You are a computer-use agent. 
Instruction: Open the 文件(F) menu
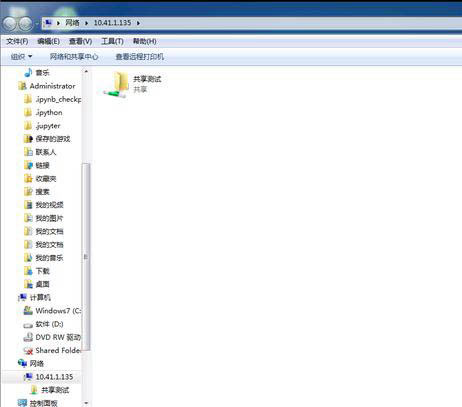[x=17, y=41]
